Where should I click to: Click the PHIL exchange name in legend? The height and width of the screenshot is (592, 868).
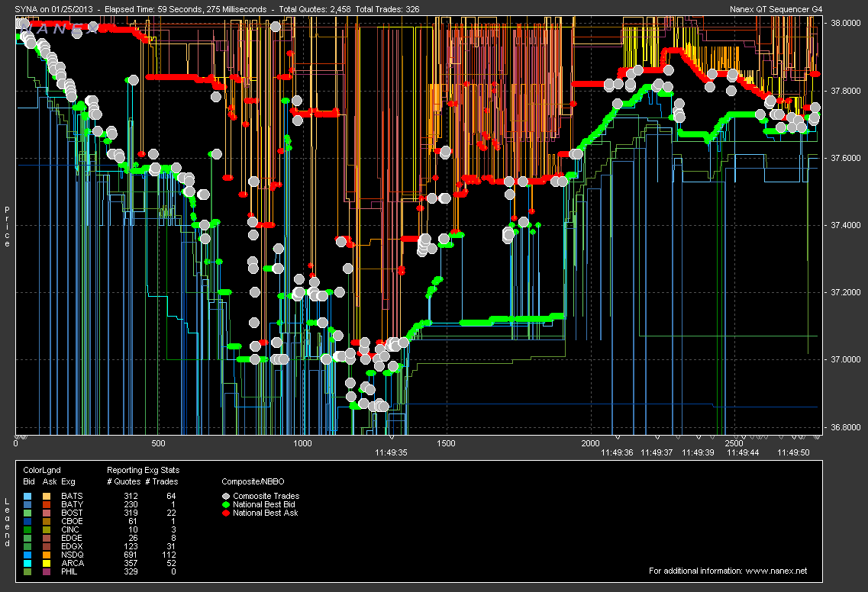click(69, 571)
